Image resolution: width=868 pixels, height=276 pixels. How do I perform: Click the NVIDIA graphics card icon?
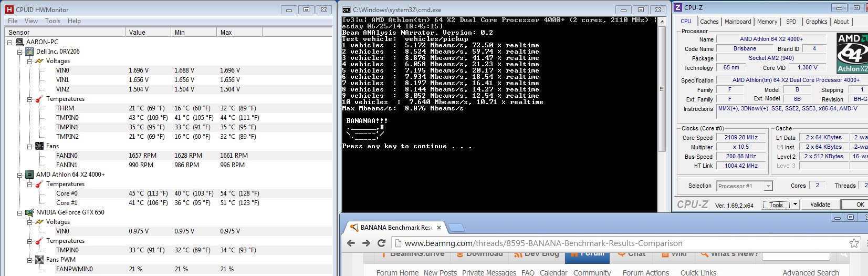point(29,212)
